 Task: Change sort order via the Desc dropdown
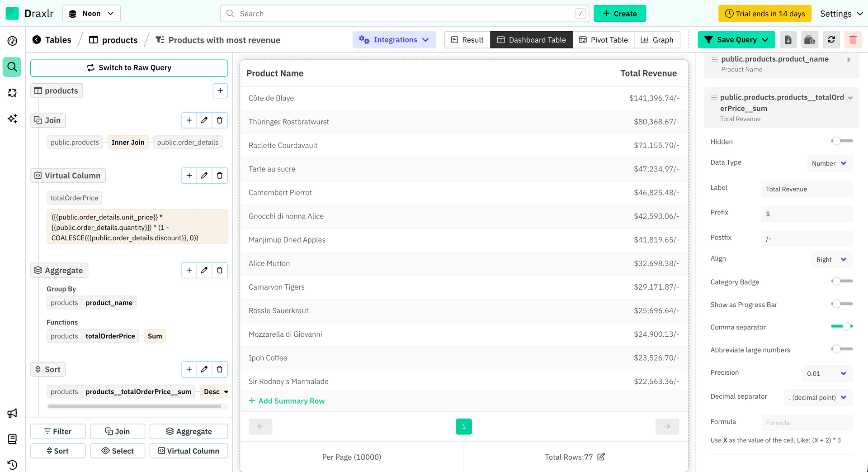pos(214,391)
